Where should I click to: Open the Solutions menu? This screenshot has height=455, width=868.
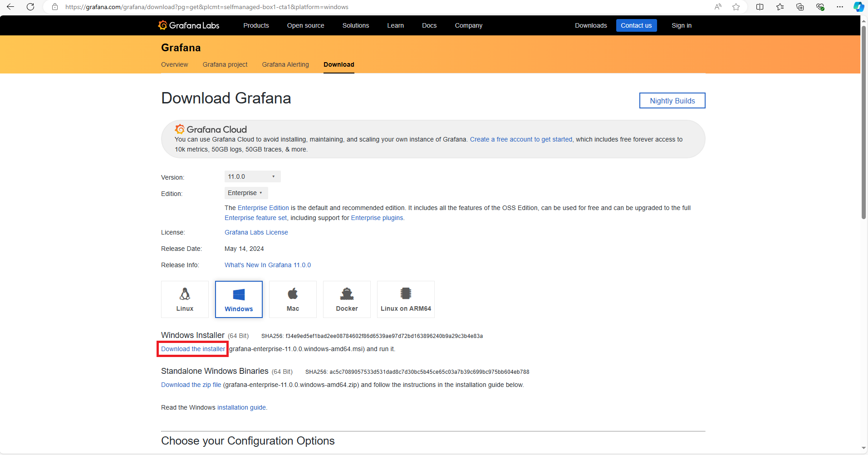point(356,25)
